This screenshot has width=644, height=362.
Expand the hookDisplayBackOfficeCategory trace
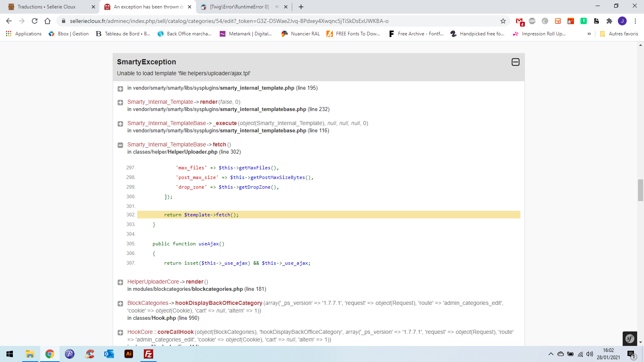coord(120,304)
